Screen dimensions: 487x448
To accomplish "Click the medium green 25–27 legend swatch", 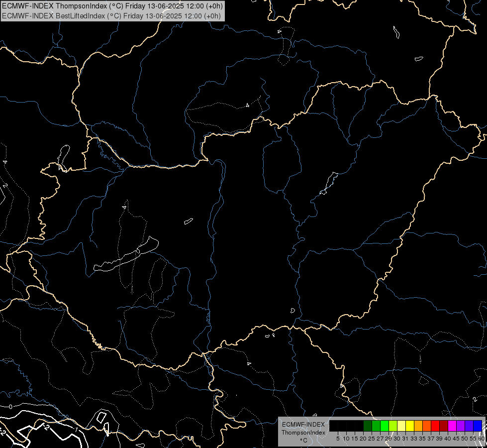I will [376, 426].
